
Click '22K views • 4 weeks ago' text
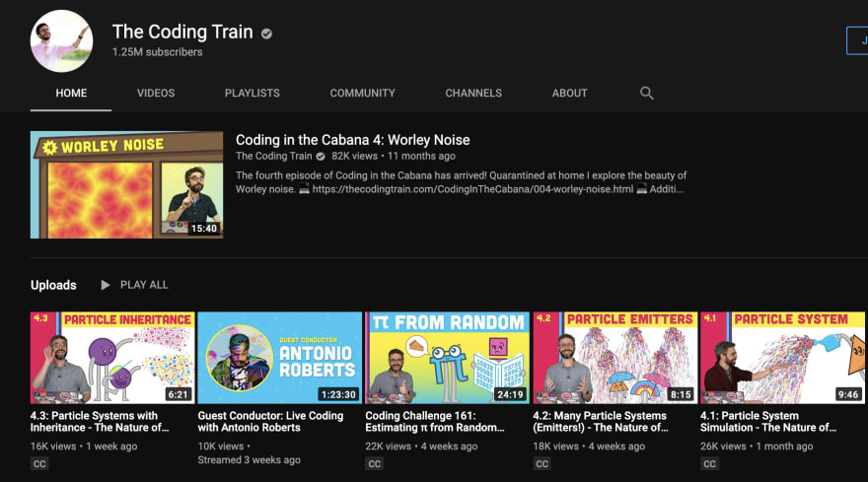tap(421, 447)
